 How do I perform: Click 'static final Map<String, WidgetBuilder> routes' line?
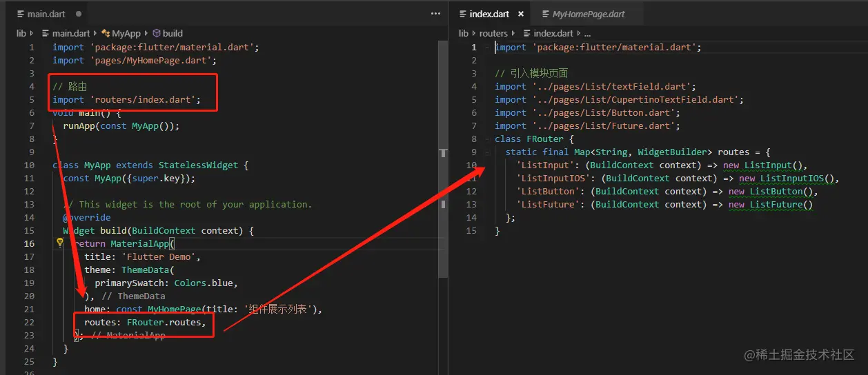(x=638, y=152)
